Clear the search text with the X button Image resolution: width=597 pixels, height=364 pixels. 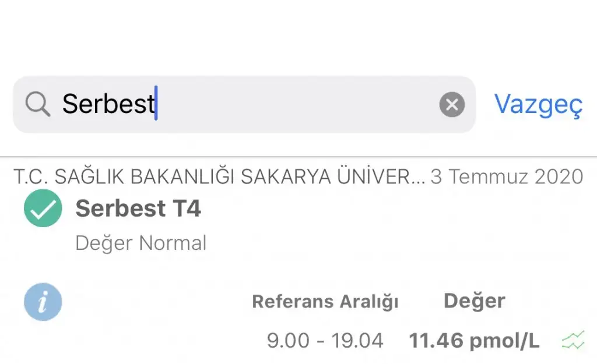point(452,104)
